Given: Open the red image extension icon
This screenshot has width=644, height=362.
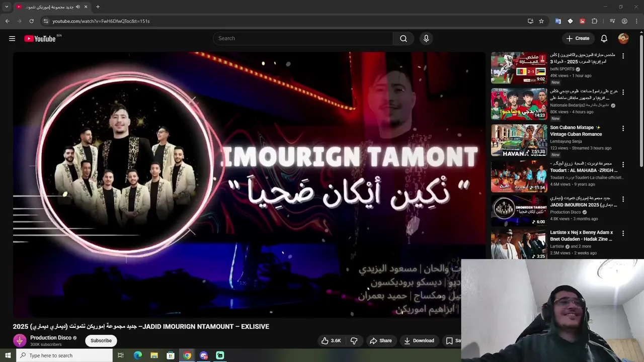Looking at the screenshot, I should (x=582, y=21).
